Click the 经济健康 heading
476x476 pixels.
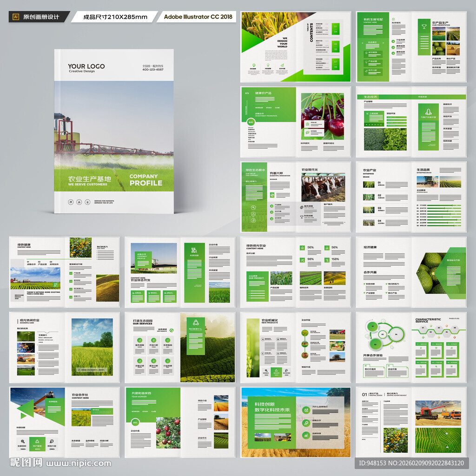[370, 247]
